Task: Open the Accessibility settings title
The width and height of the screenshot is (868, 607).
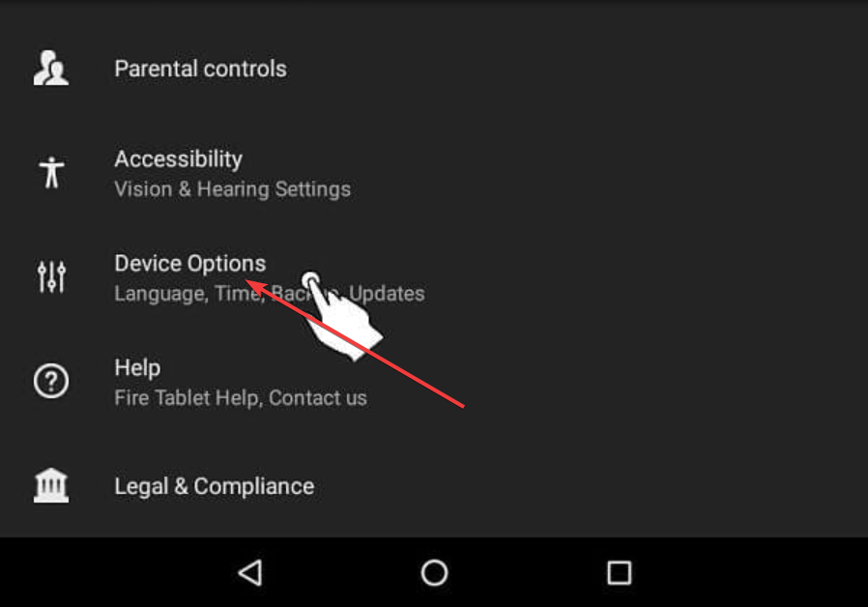Action: click(178, 159)
